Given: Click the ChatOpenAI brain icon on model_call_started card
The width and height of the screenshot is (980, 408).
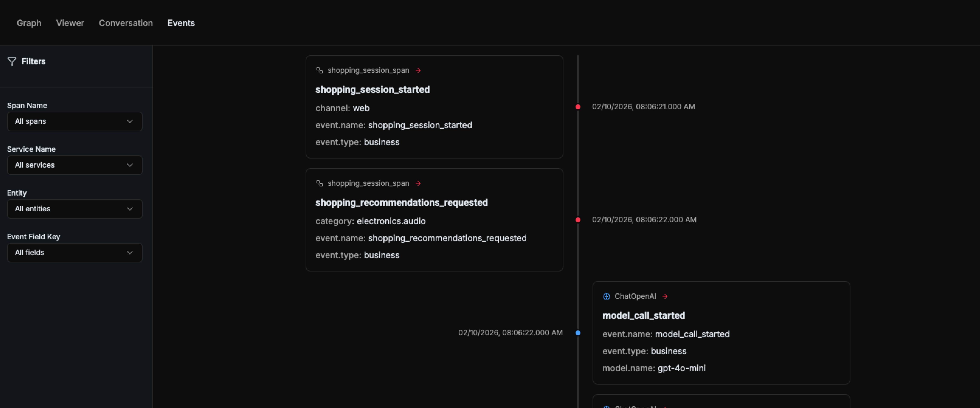Looking at the screenshot, I should tap(606, 296).
